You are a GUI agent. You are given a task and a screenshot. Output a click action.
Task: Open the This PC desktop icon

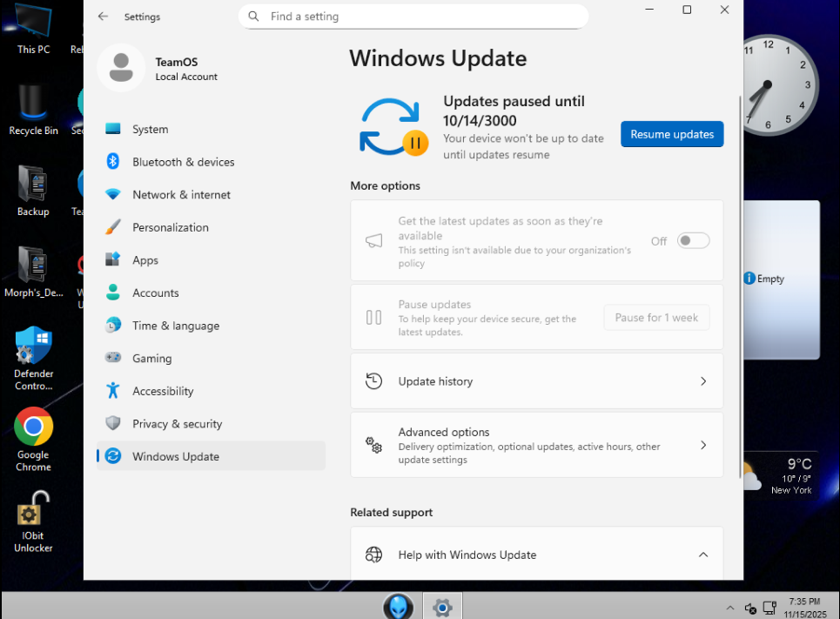click(33, 29)
